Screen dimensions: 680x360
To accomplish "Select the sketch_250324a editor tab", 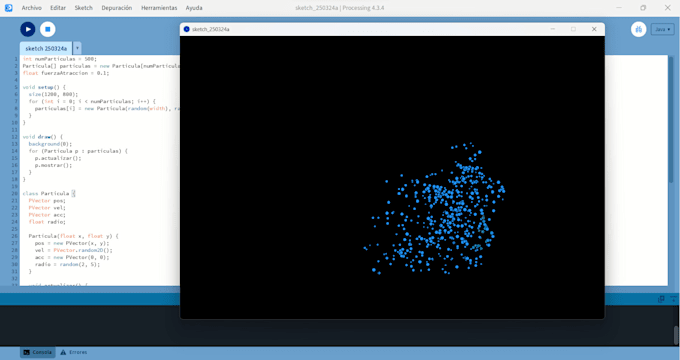I will coord(46,48).
